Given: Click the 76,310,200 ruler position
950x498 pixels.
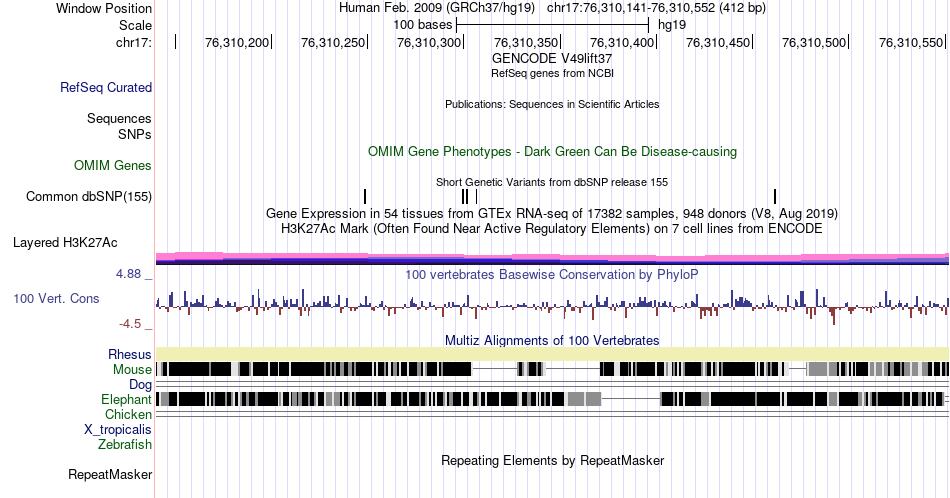Looking at the screenshot, I should 238,42.
